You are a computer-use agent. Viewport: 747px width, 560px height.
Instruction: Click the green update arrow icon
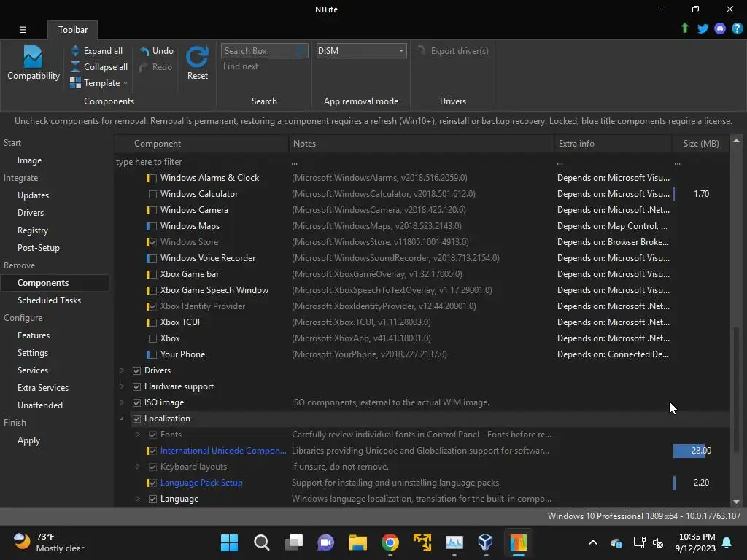pyautogui.click(x=684, y=28)
